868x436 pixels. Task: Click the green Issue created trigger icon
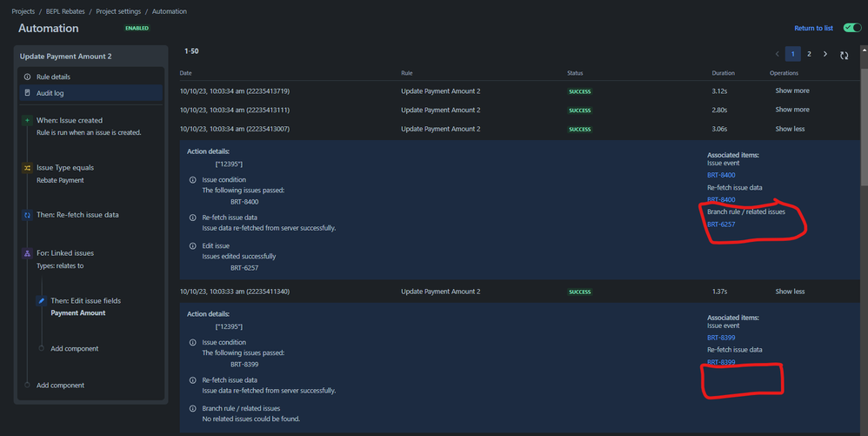(27, 120)
